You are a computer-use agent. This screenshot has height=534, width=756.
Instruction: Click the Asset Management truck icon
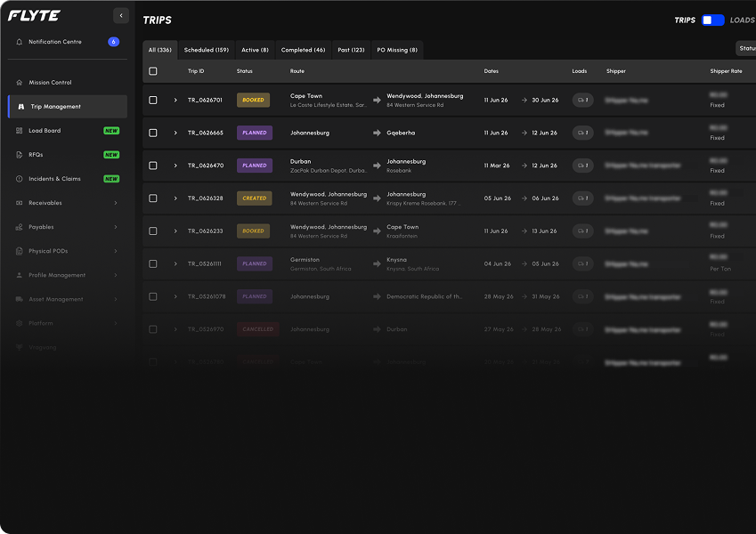click(20, 299)
